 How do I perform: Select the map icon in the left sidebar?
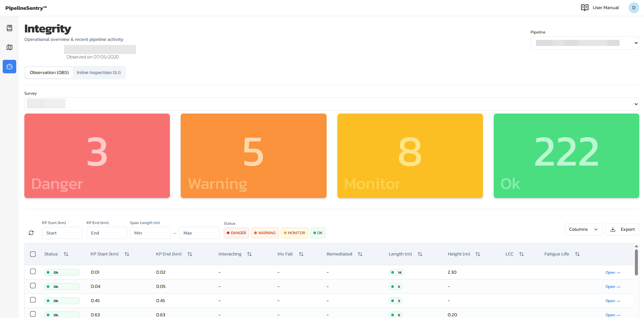click(x=9, y=47)
